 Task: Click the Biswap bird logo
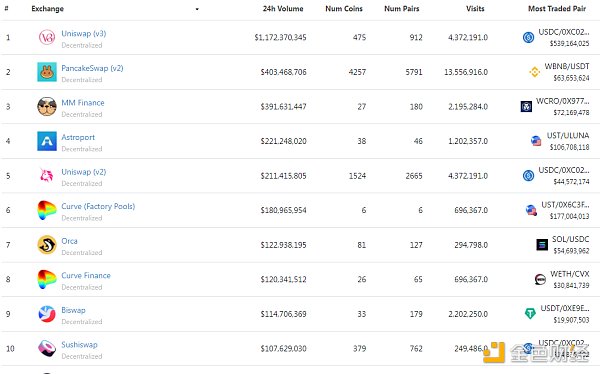[47, 314]
